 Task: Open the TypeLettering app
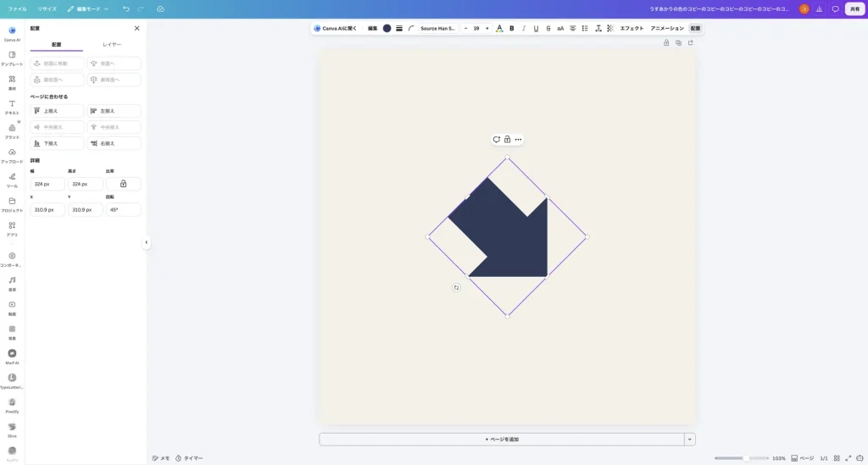click(12, 380)
